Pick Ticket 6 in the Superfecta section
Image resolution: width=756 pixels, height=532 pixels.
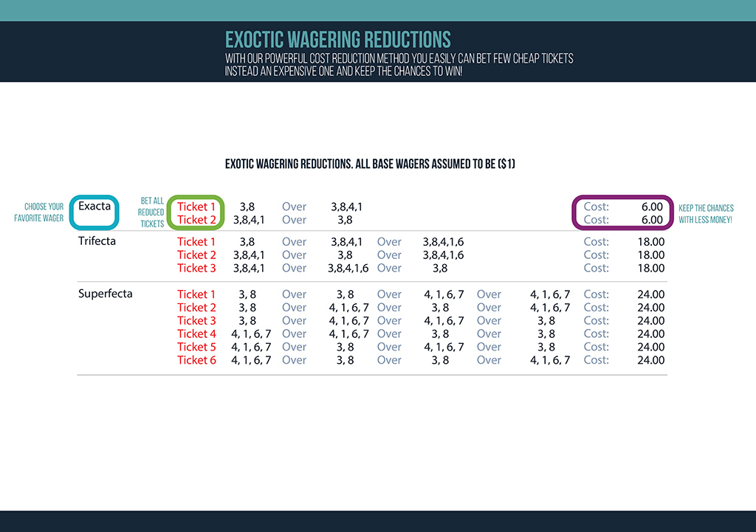coord(196,360)
